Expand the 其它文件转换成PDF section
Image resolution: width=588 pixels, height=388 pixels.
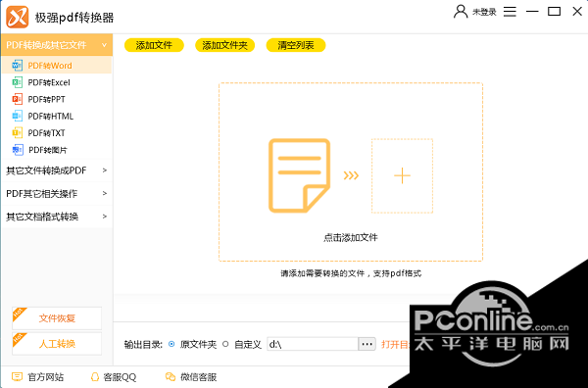coord(57,170)
